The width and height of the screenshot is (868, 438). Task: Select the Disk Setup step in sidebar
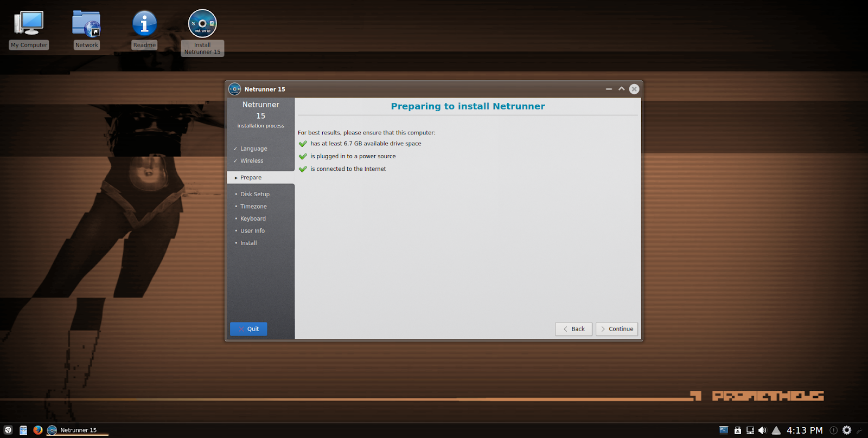(254, 194)
